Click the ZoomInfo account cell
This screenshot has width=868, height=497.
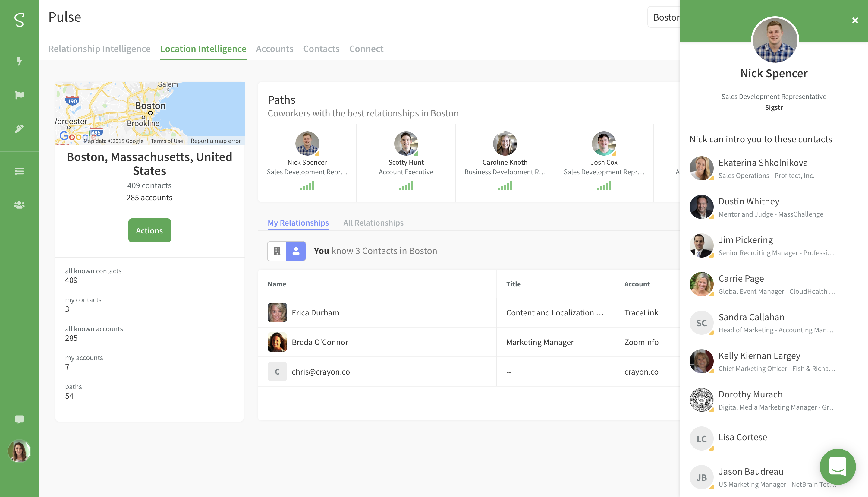tap(641, 342)
